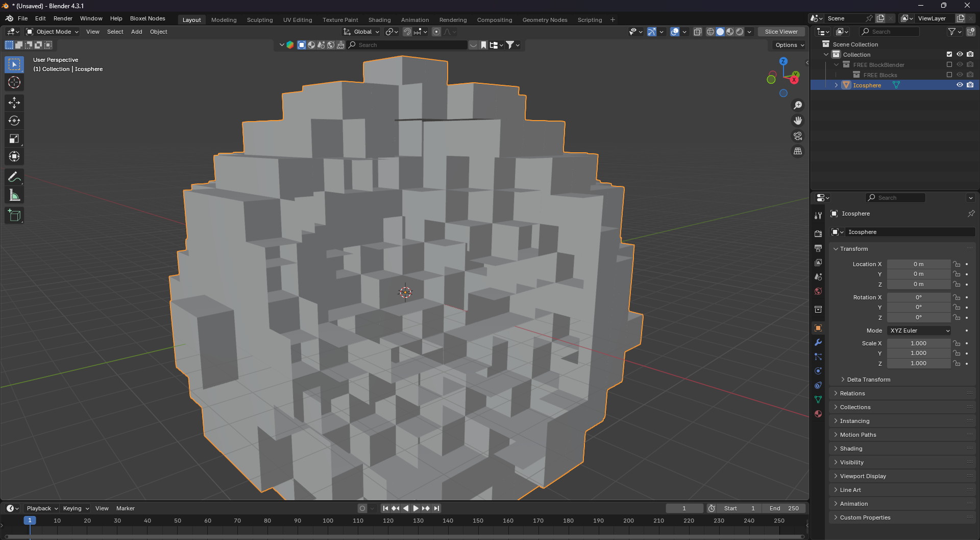Activate the Select Box tool
This screenshot has width=980, height=540.
point(14,64)
